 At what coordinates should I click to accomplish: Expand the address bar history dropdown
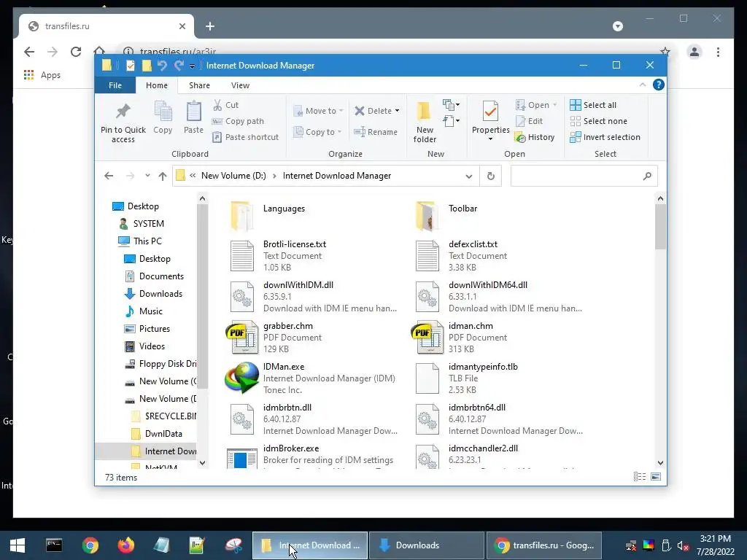click(x=469, y=176)
